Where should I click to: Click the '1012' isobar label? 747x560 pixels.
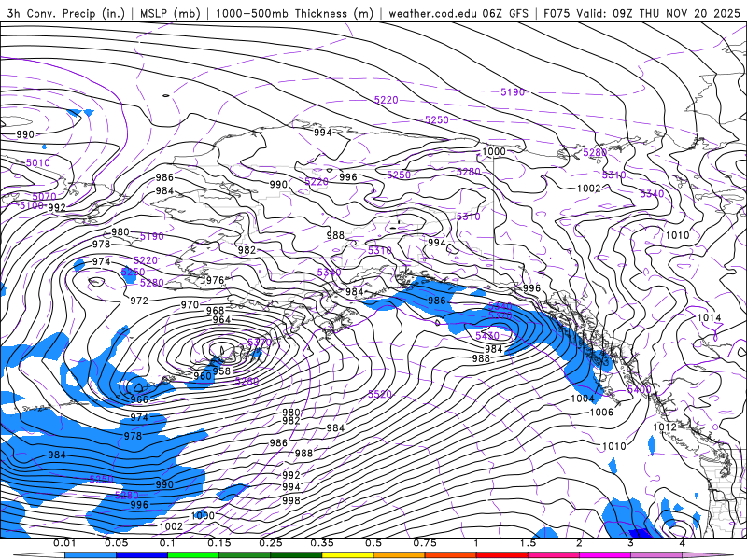click(665, 427)
